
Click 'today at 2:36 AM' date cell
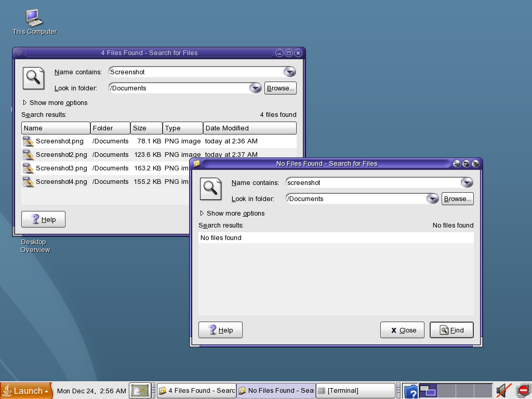(x=231, y=141)
